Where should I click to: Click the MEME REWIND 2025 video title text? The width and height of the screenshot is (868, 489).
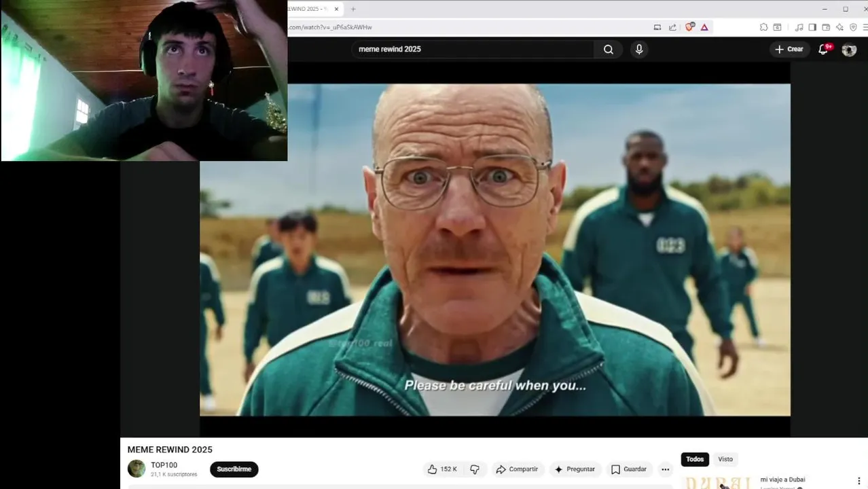click(170, 450)
